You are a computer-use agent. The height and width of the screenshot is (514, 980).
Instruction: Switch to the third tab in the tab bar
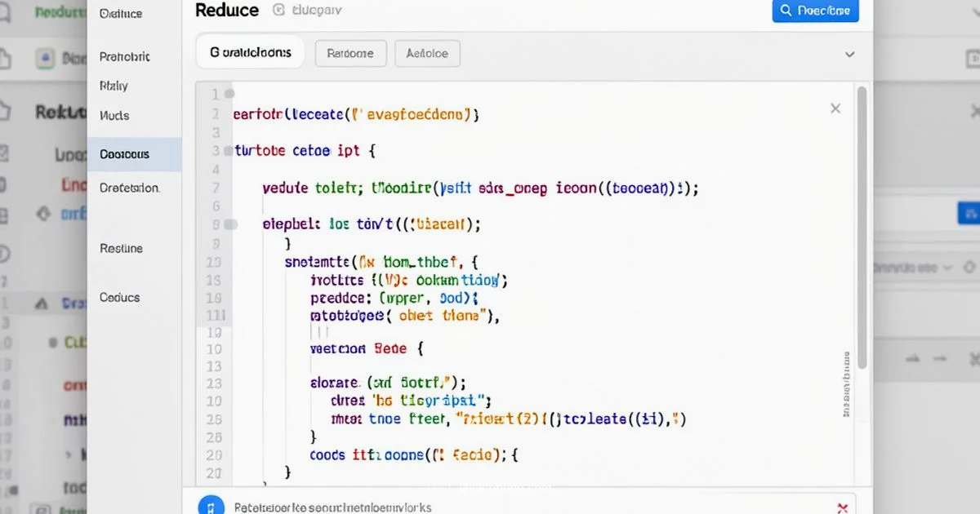click(427, 53)
